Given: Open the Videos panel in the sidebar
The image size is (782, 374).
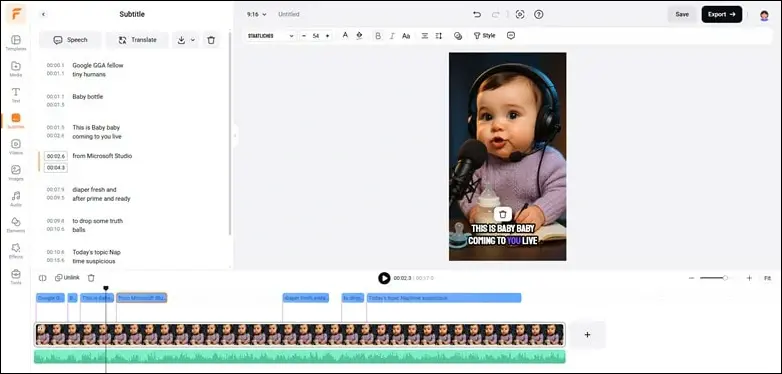Looking at the screenshot, I should coord(16,147).
